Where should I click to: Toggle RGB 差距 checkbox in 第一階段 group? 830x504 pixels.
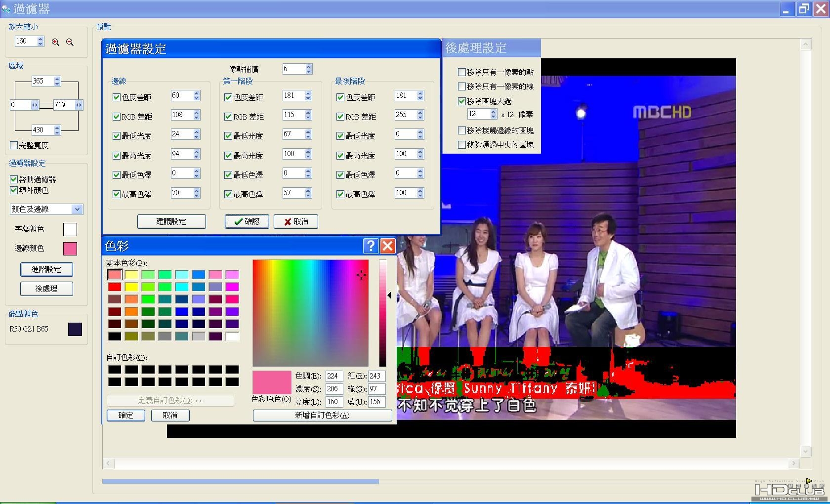point(228,117)
